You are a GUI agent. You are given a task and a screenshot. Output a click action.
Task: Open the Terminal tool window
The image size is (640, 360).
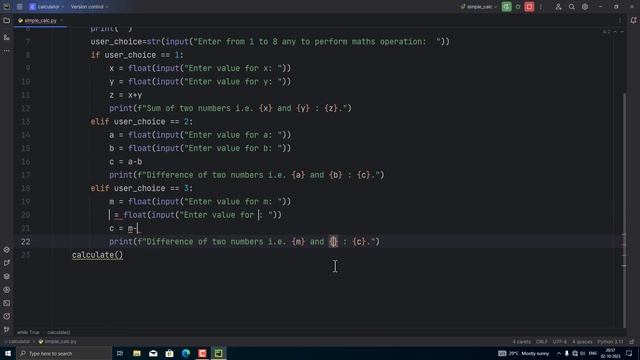(7, 303)
